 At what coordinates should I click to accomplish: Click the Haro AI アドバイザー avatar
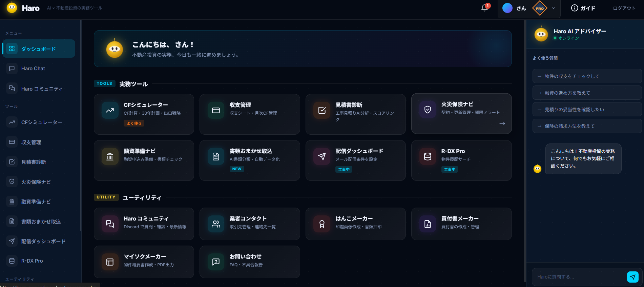point(541,34)
